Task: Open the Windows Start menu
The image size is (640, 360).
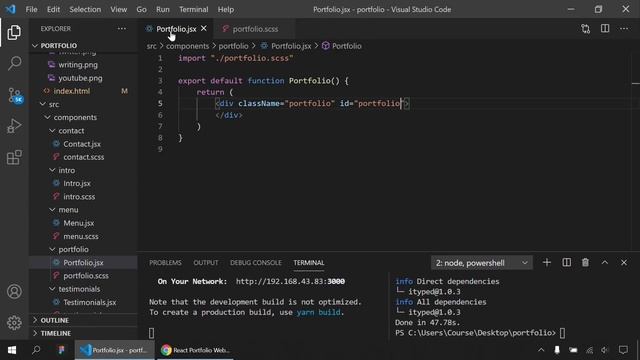Action: coord(12,350)
